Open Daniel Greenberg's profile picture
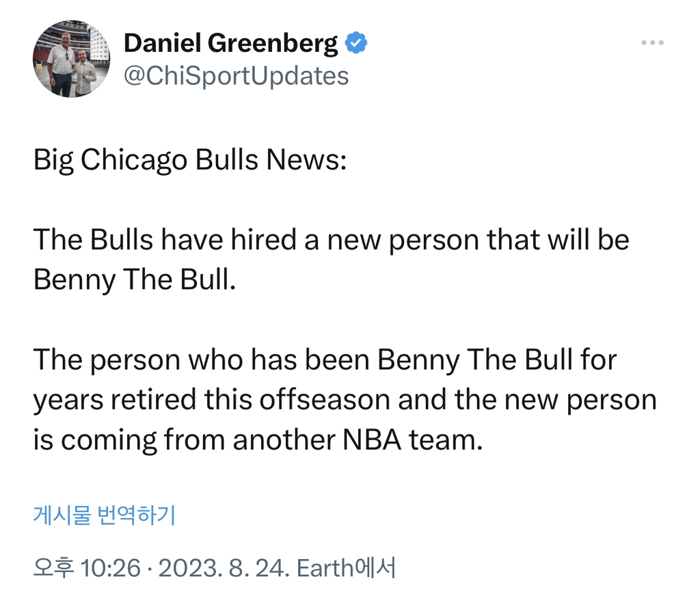 tap(71, 60)
